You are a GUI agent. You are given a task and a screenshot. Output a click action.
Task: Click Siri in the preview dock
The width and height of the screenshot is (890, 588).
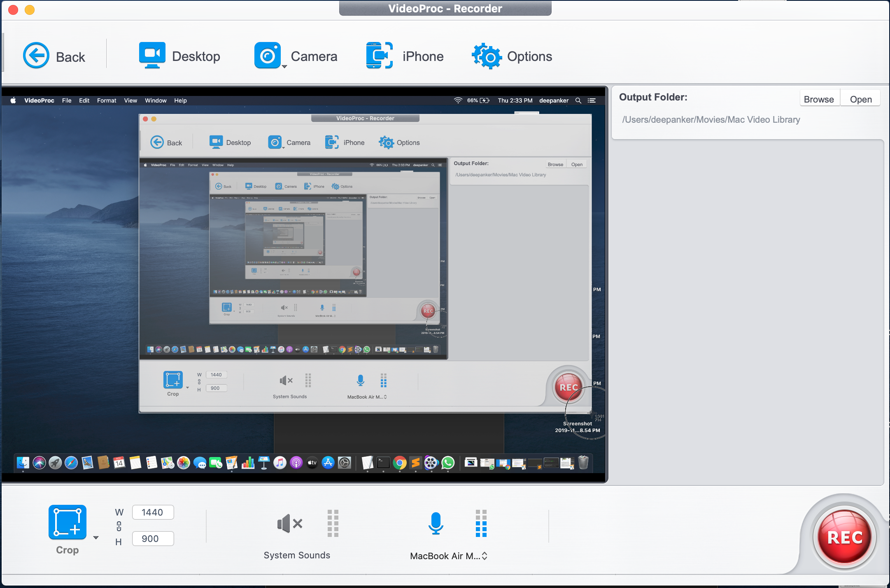pyautogui.click(x=39, y=463)
